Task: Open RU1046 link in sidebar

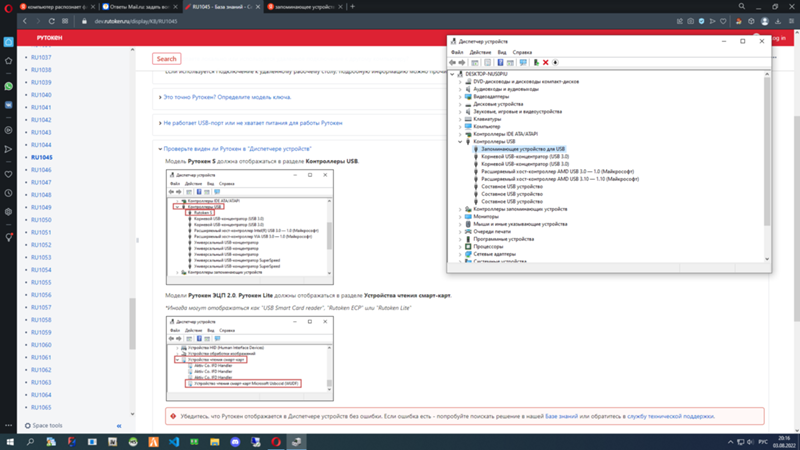Action: coord(41,170)
